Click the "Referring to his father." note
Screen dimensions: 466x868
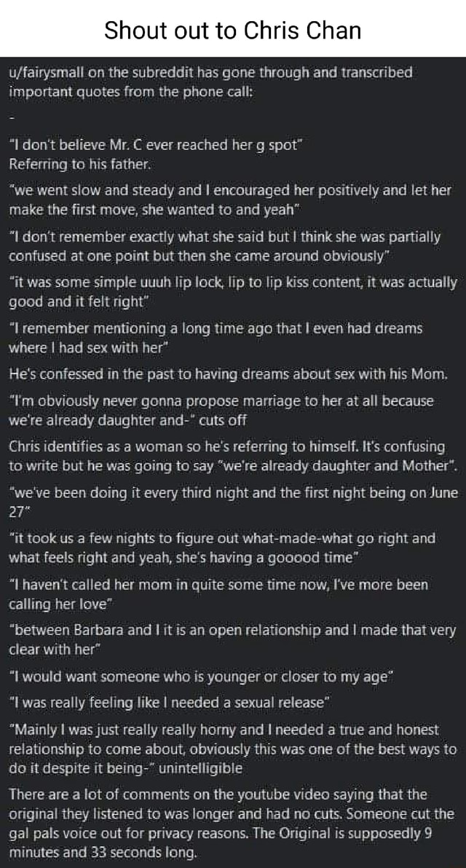point(79,164)
